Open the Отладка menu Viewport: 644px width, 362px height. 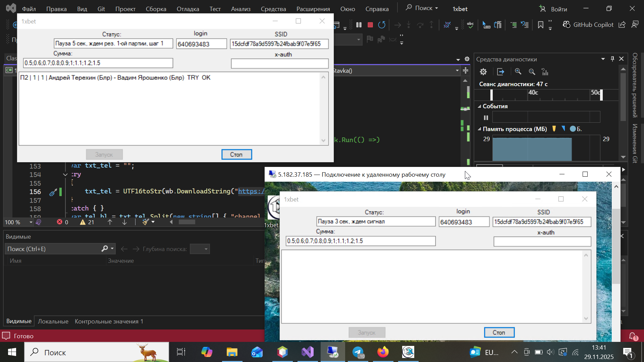point(187,9)
